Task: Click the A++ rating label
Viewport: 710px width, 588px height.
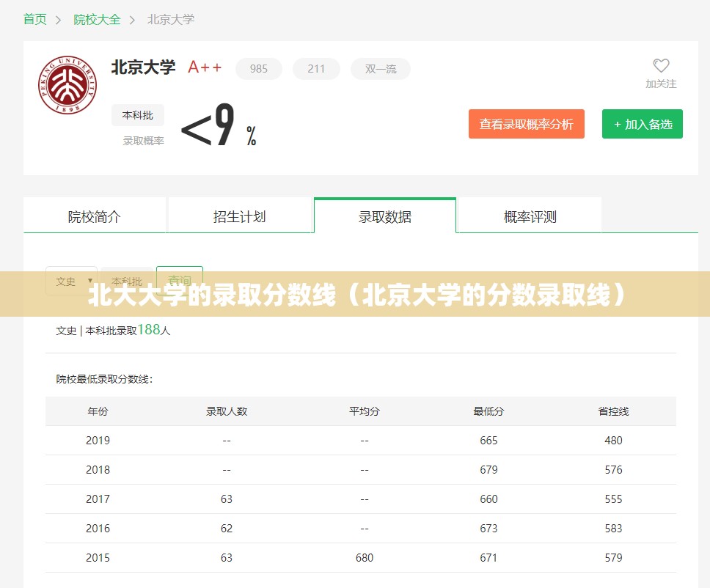Action: [205, 67]
